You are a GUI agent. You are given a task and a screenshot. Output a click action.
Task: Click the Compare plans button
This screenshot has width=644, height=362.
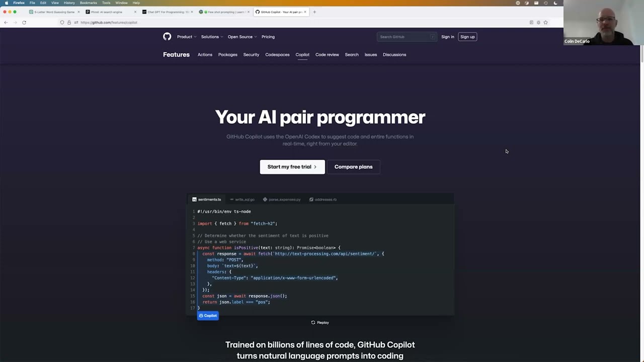tap(354, 167)
